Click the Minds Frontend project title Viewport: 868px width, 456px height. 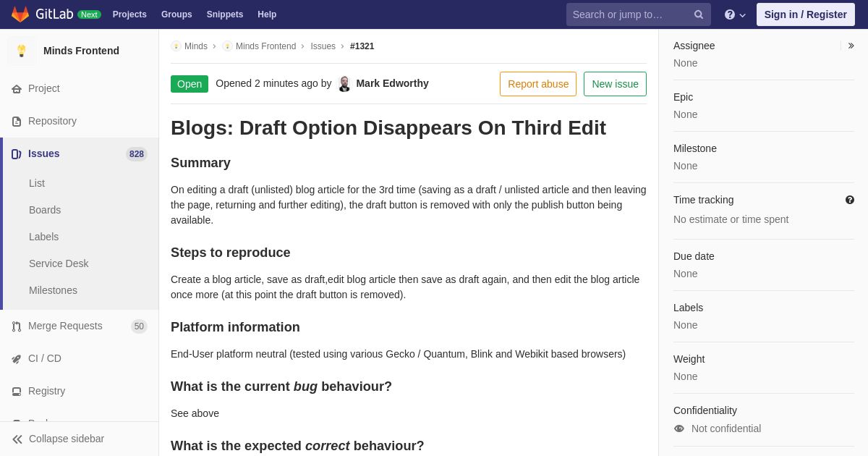81,51
